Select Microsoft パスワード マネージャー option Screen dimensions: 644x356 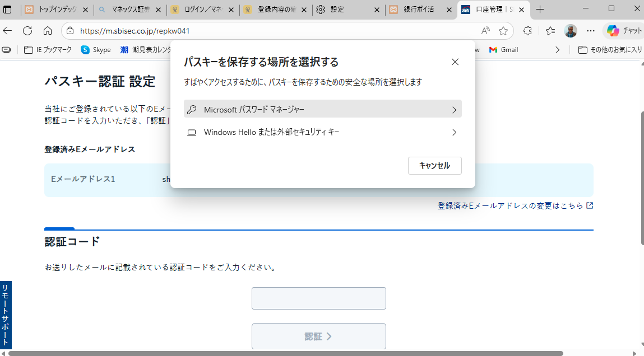[322, 110]
